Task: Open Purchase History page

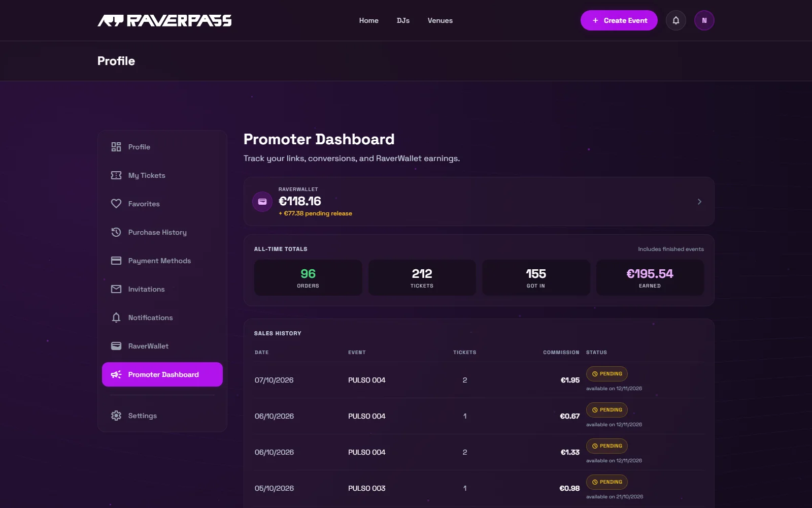Action: point(162,232)
